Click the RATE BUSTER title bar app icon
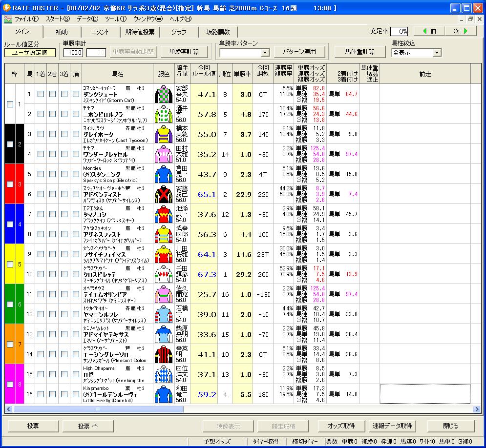The image size is (486, 448). [x=6, y=7]
